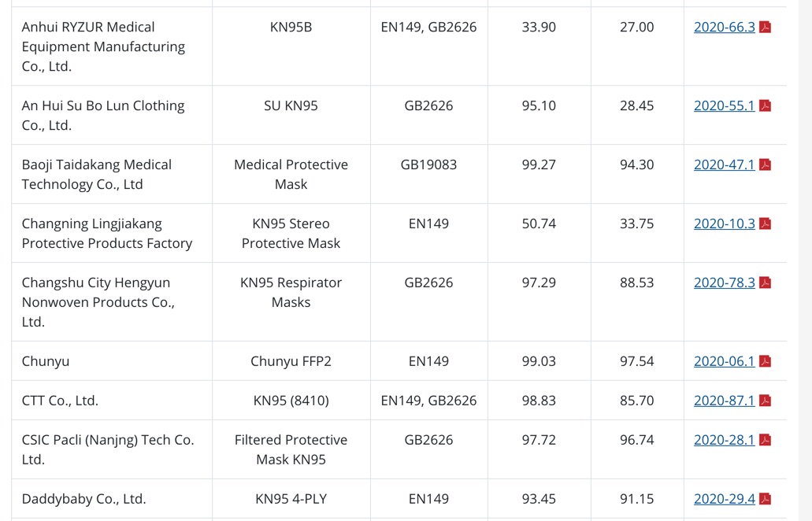812x521 pixels.
Task: Open PDF icon beside 2020-28.1 report
Action: coord(765,440)
